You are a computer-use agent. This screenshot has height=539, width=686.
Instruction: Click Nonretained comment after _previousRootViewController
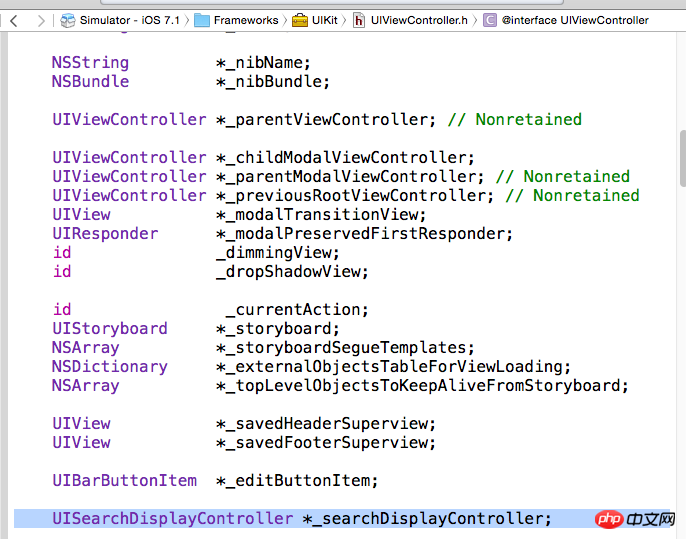click(572, 196)
